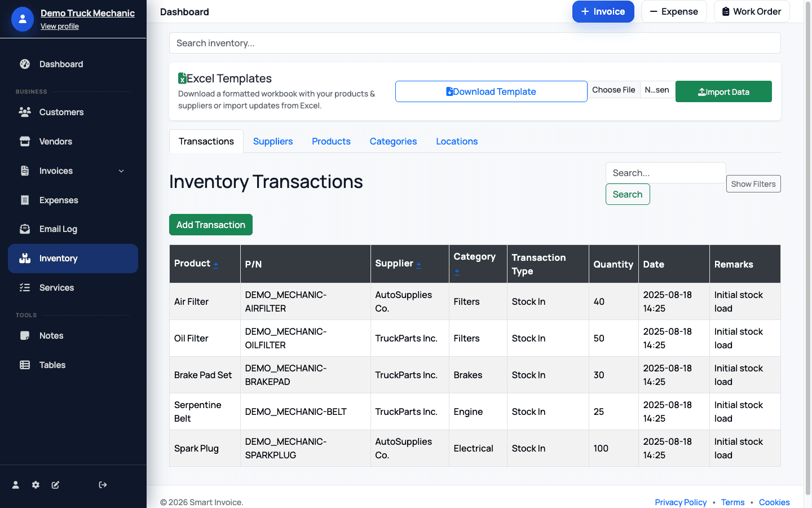Click Choose File to upload
Screen dimensions: 812x508
point(614,90)
